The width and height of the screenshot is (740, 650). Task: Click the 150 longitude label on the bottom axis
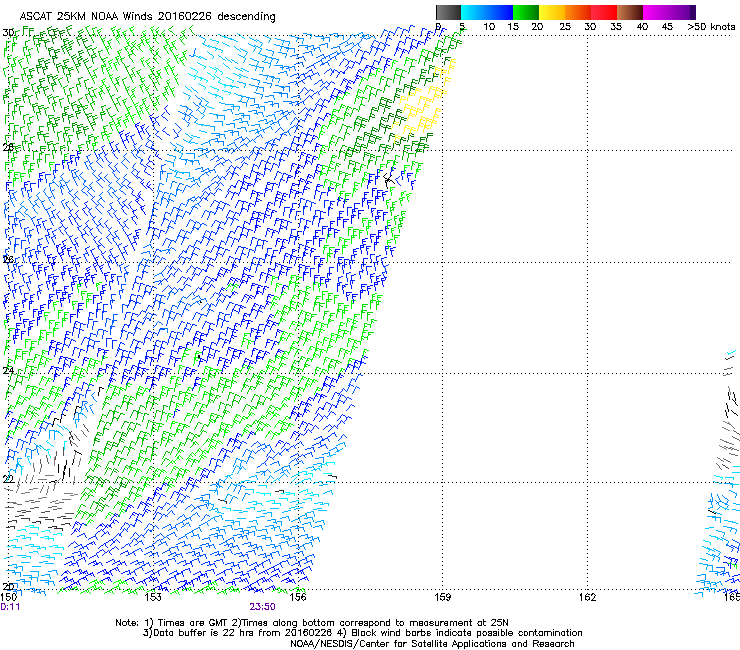tap(8, 597)
